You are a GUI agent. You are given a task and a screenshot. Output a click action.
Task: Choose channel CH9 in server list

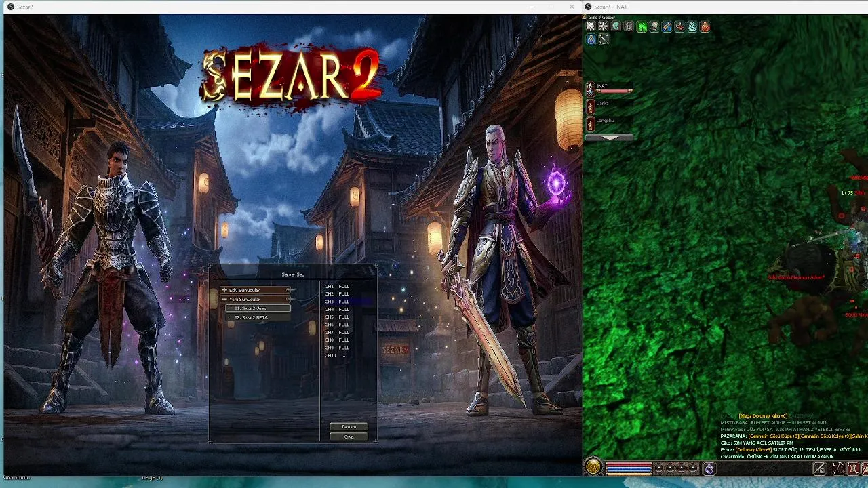337,348
